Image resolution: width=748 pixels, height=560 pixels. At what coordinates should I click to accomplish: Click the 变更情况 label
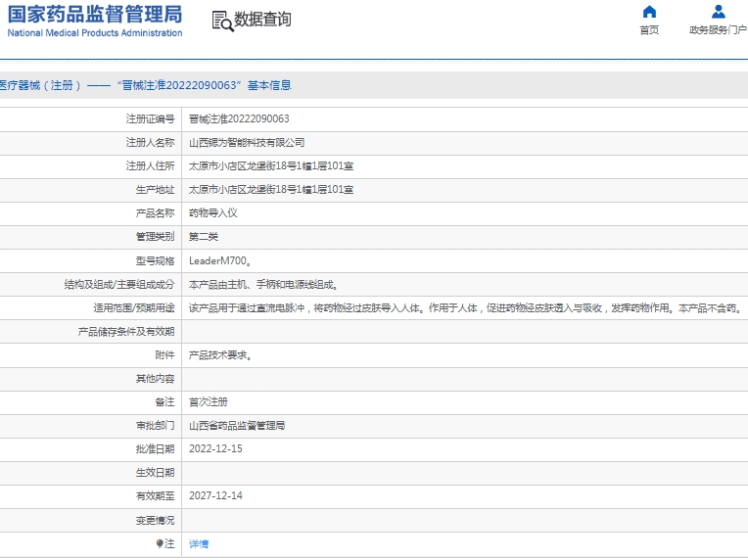[155, 521]
